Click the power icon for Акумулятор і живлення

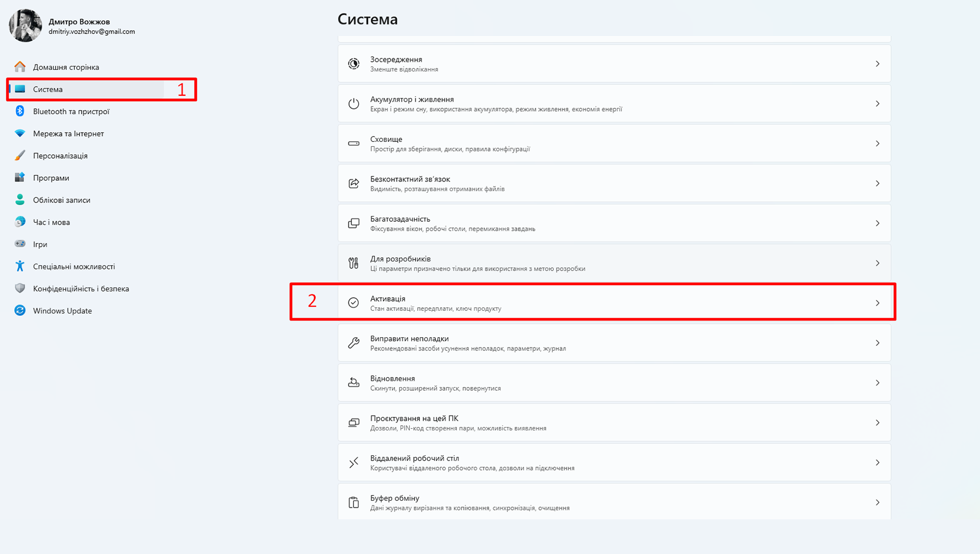tap(354, 104)
